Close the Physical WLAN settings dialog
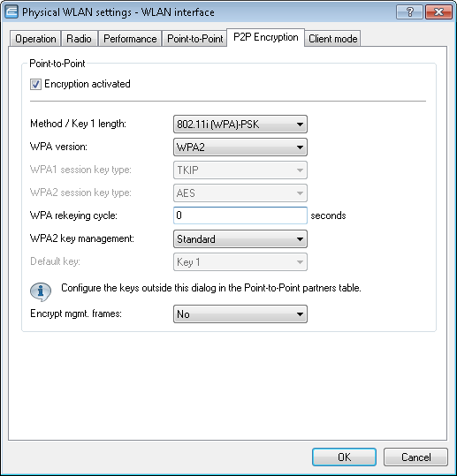457x476 pixels. click(438, 12)
